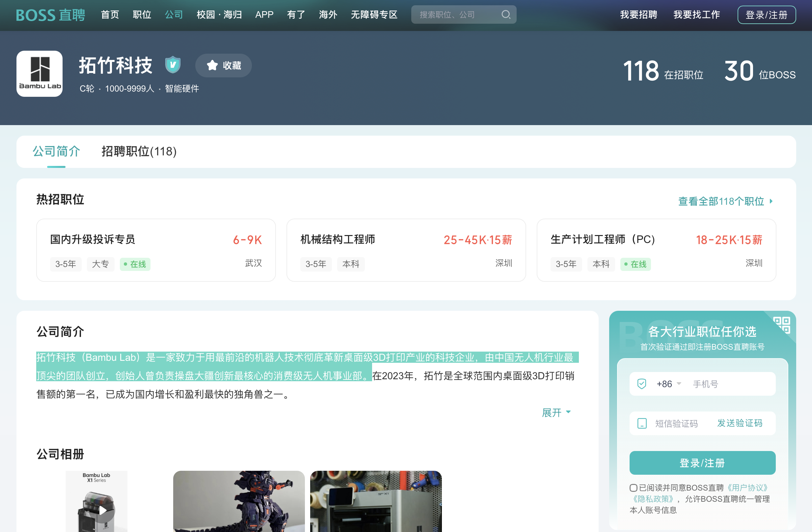
Task: Switch to the 招聘职位(118) tab
Action: [x=139, y=152]
